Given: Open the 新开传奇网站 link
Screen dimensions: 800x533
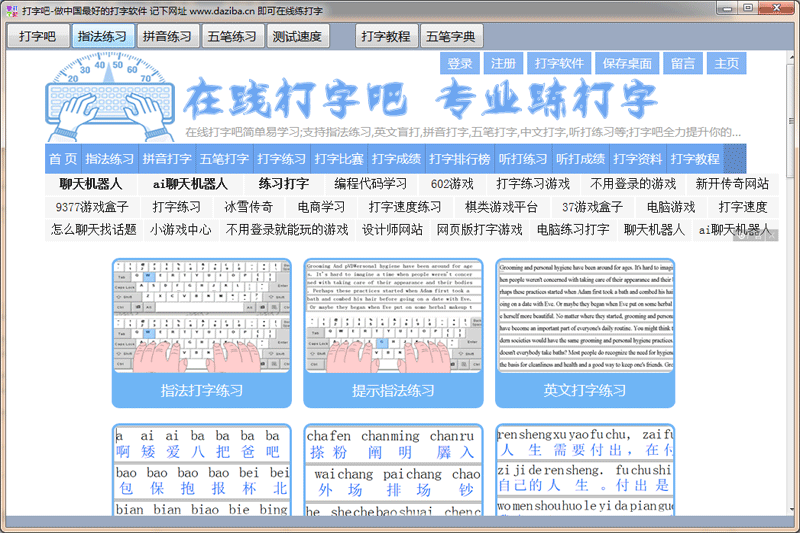Looking at the screenshot, I should 732,184.
